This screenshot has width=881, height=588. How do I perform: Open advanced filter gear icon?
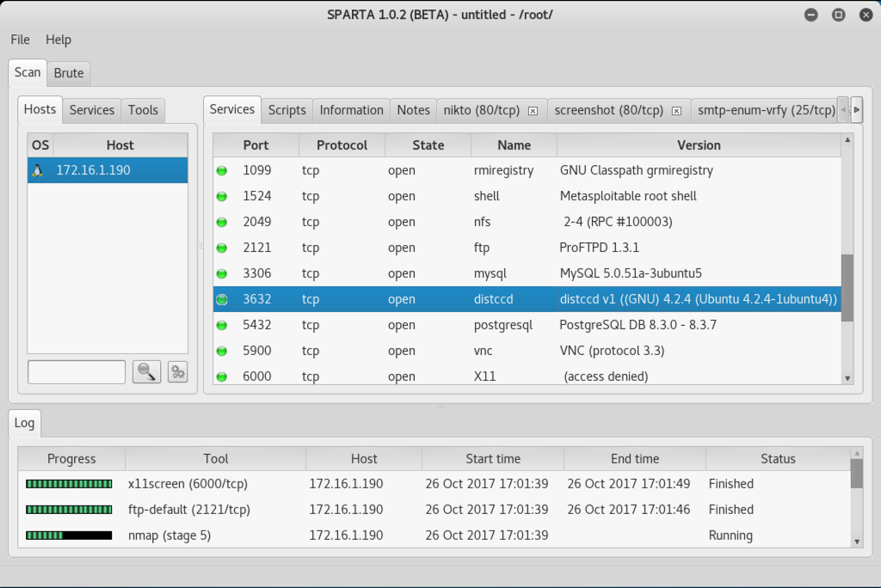click(177, 372)
